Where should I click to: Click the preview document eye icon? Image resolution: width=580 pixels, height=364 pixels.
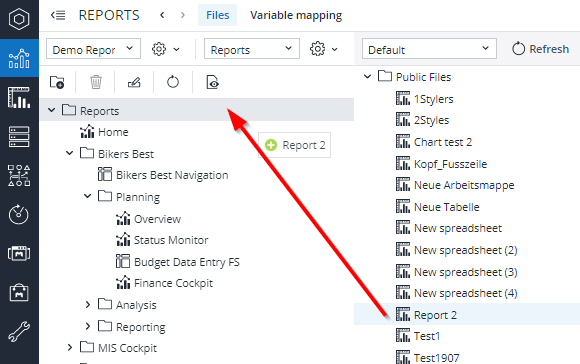212,82
